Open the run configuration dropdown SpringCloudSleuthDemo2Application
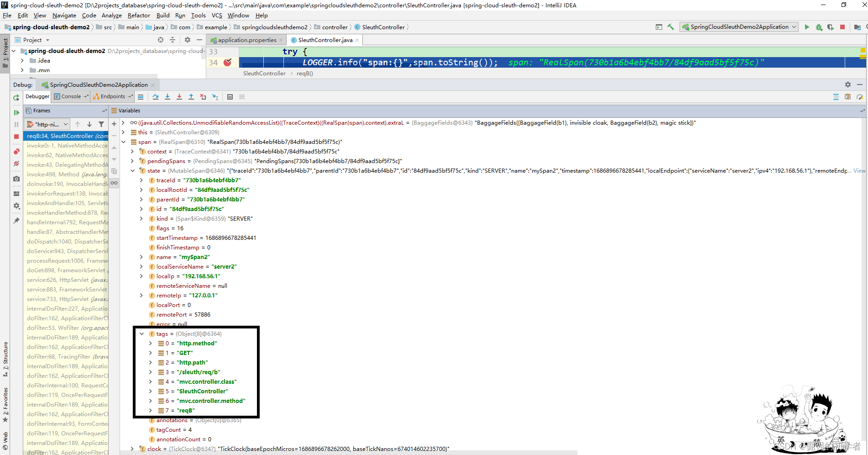This screenshot has height=455, width=868. point(739,27)
